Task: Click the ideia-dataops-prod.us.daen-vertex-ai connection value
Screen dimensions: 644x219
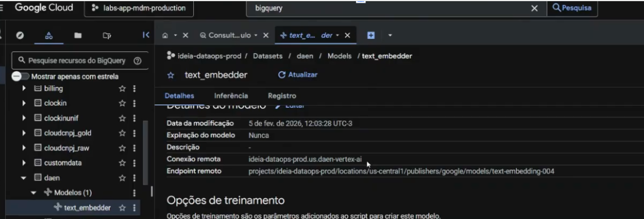Action: click(305, 159)
